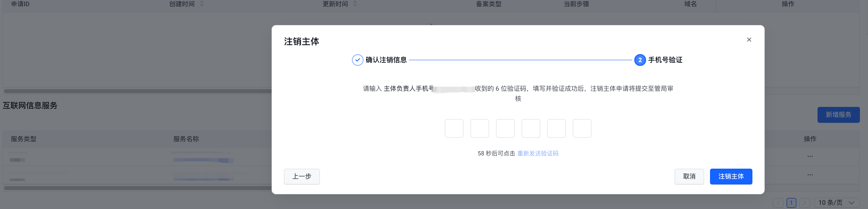Viewport: 868px width, 209px height.
Task: Click the fifth verification code box
Action: 556,128
